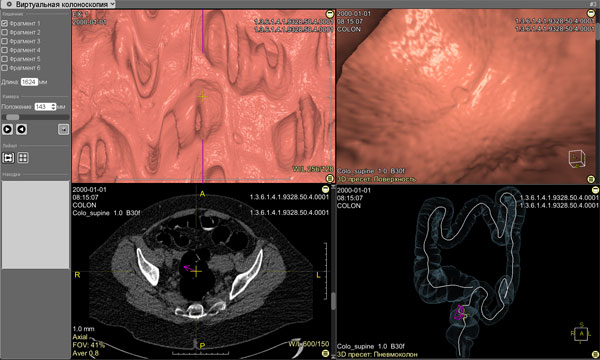Click the camera position slider handle
Screen dimensions: 600x360
click(13, 117)
